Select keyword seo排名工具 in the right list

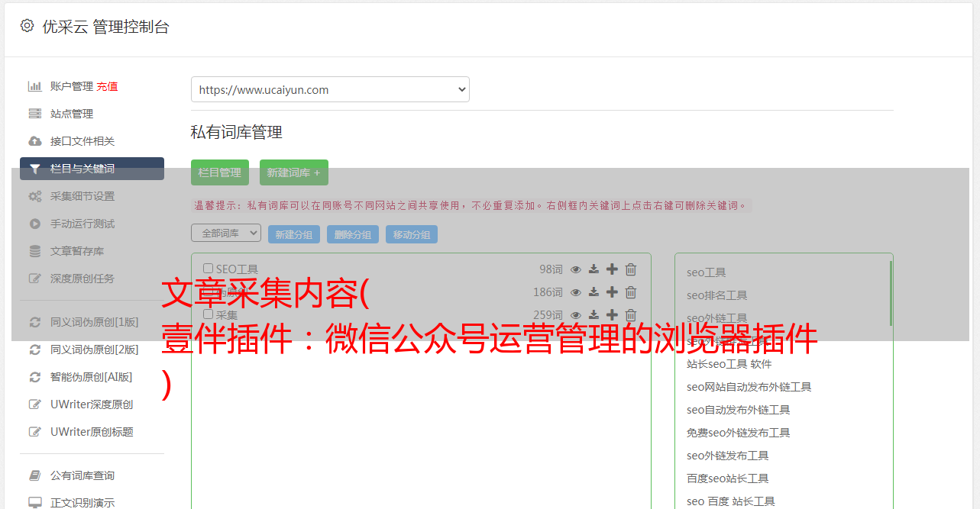(x=717, y=295)
